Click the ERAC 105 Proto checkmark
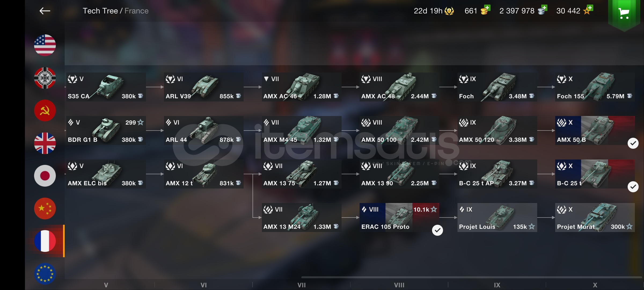Viewport: 644px width, 290px height. [x=437, y=230]
